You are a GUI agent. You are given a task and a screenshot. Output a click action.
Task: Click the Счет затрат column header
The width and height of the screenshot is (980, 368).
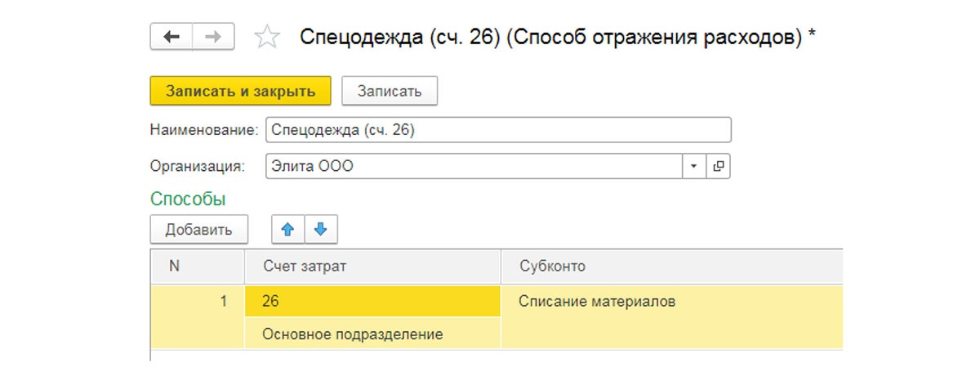[372, 267]
